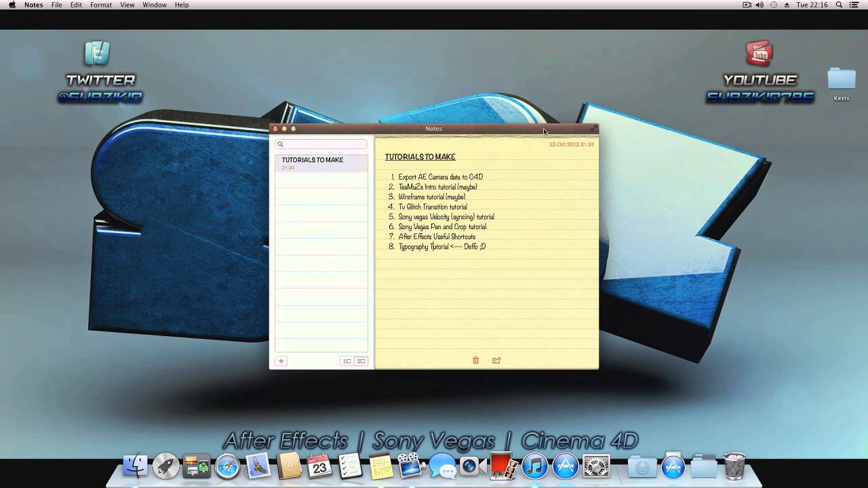Open the Format menu
868x488 pixels.
coord(101,5)
